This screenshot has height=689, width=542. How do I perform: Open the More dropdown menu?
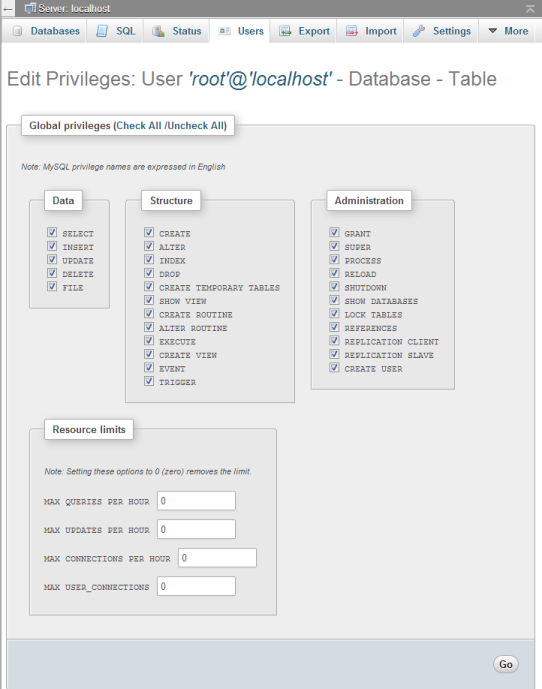(508, 31)
